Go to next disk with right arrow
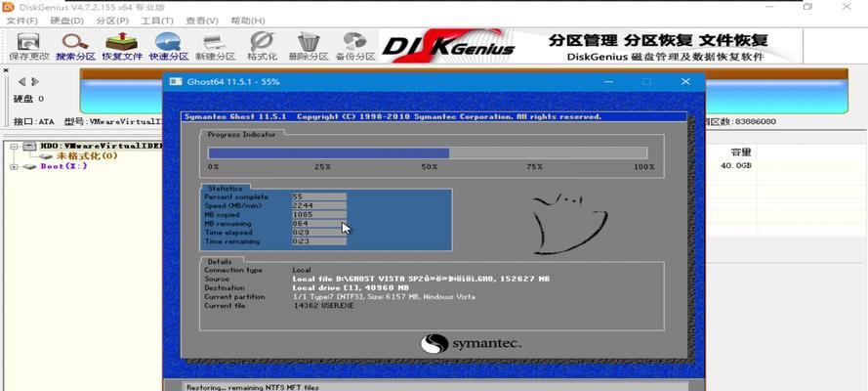Viewport: 868px width, 391px height. pyautogui.click(x=35, y=82)
